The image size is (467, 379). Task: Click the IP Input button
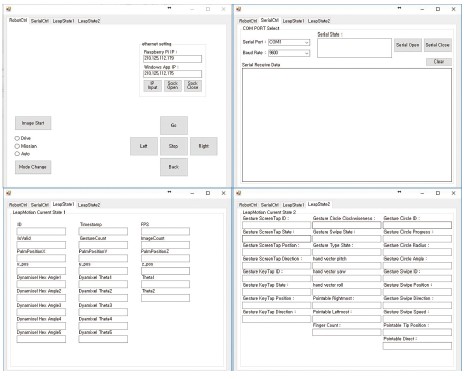(153, 85)
